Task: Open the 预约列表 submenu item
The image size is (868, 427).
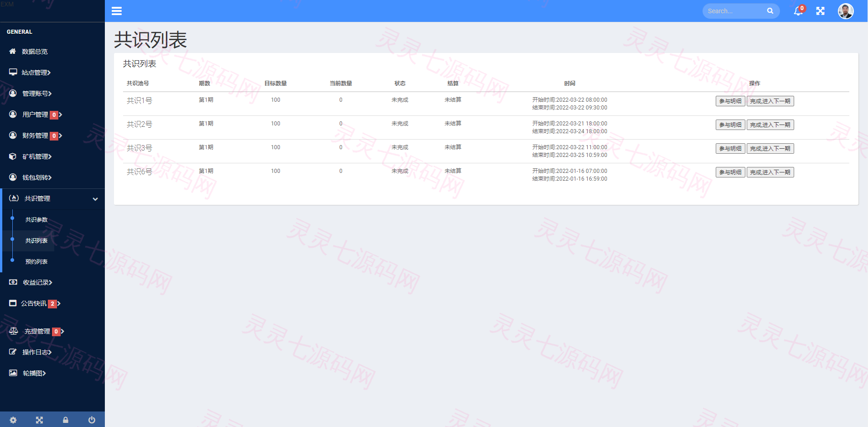Action: [36, 261]
